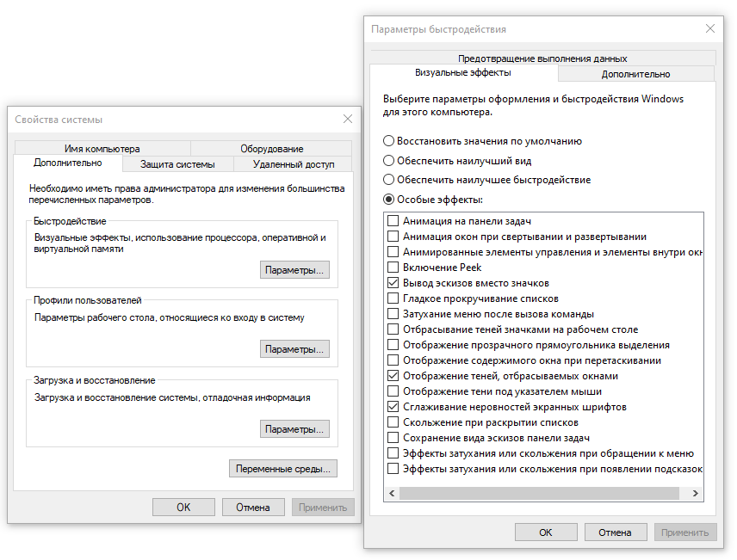Toggle Включение Peek checkbox

[393, 268]
